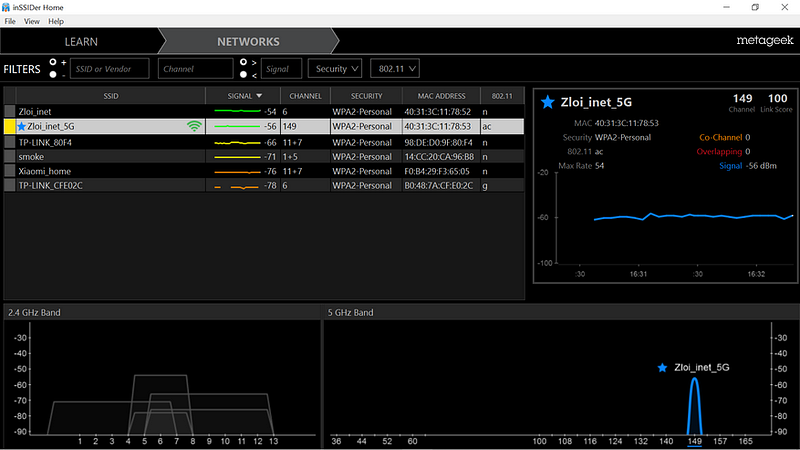The image size is (800, 450).
Task: Click the large blue star in details panel header
Action: (x=547, y=102)
